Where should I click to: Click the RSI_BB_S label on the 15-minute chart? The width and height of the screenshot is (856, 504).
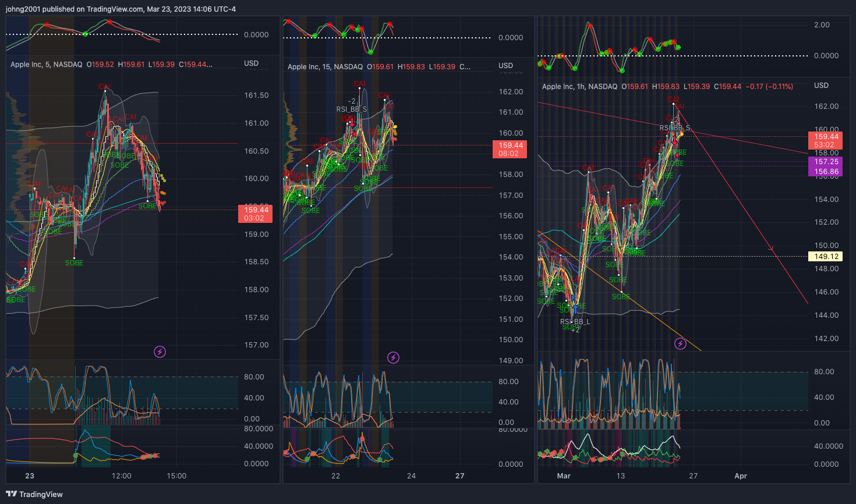(x=352, y=109)
